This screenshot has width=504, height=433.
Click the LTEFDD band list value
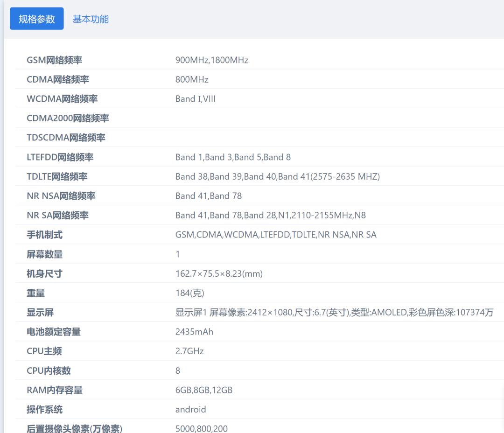pyautogui.click(x=233, y=157)
